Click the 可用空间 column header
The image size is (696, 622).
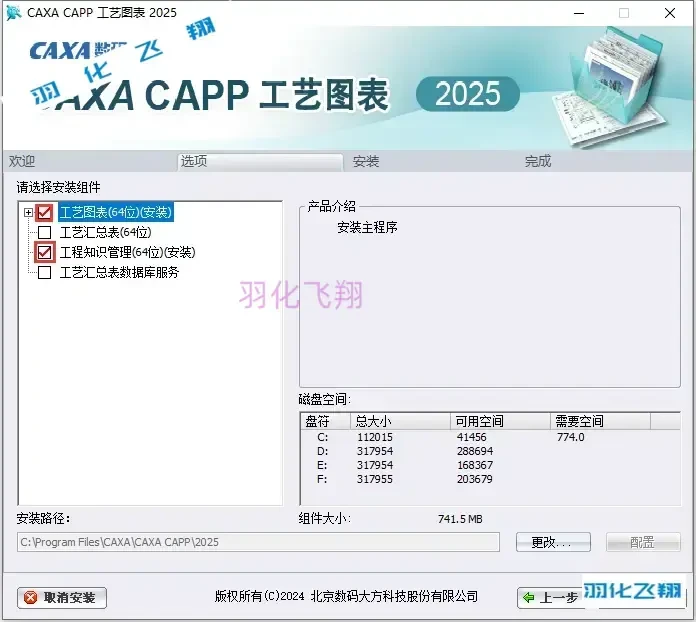[500, 421]
